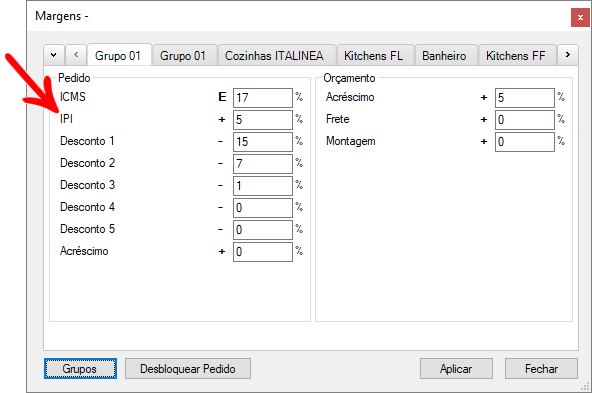592x393 pixels.
Task: Click the tab scroll right arrow
Action: (568, 55)
